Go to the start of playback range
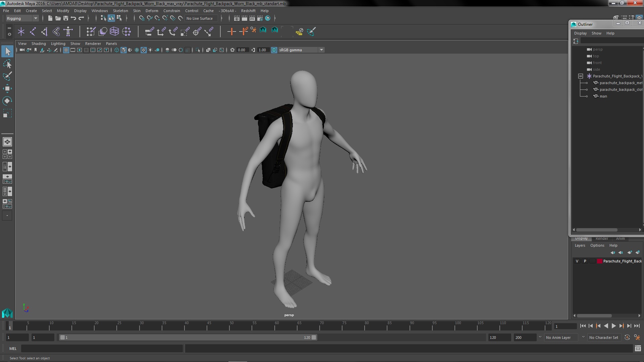The height and width of the screenshot is (362, 644). [583, 326]
